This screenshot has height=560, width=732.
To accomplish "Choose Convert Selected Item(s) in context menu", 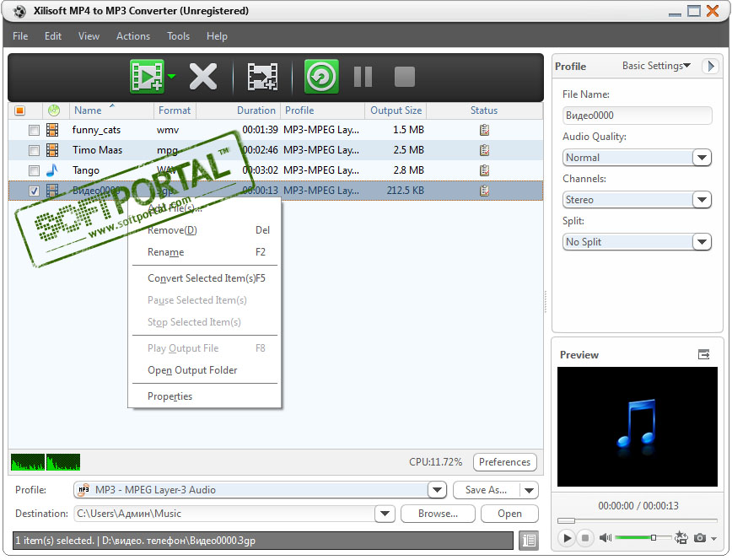I will pyautogui.click(x=205, y=278).
